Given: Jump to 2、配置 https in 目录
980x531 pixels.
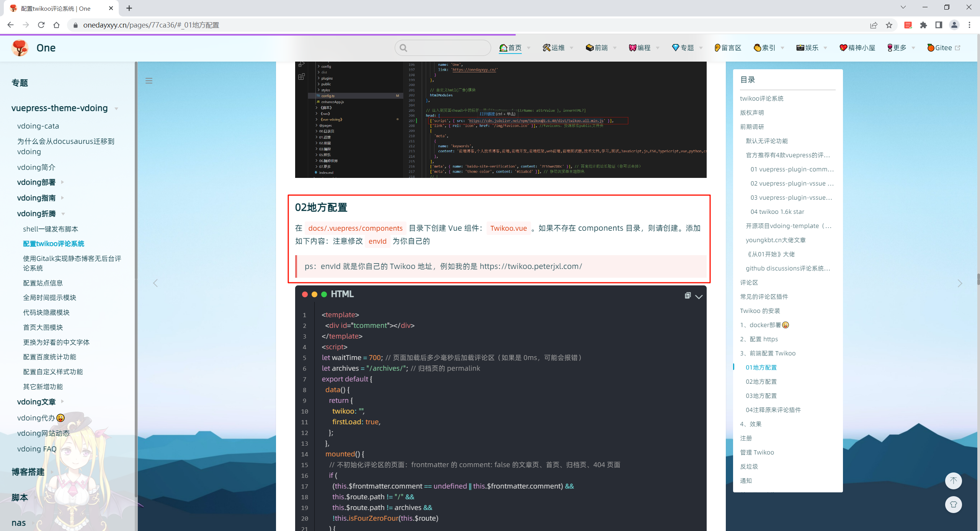Looking at the screenshot, I should tap(759, 339).
